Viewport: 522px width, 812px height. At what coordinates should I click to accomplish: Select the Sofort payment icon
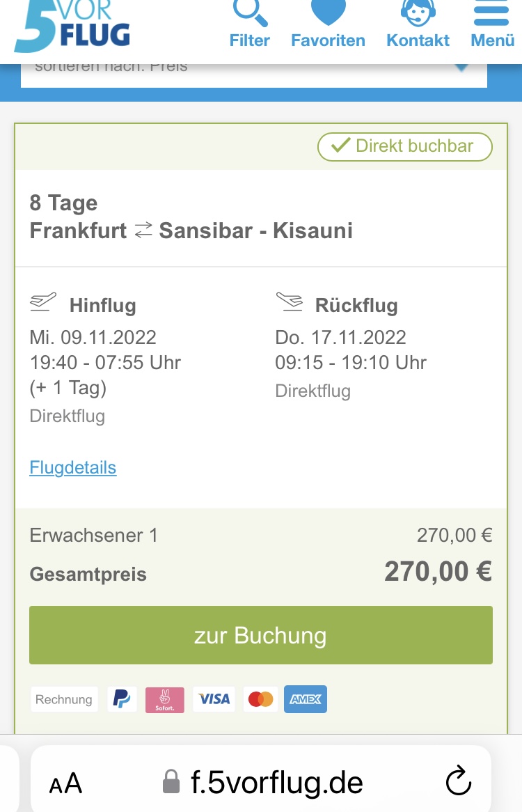[165, 700]
